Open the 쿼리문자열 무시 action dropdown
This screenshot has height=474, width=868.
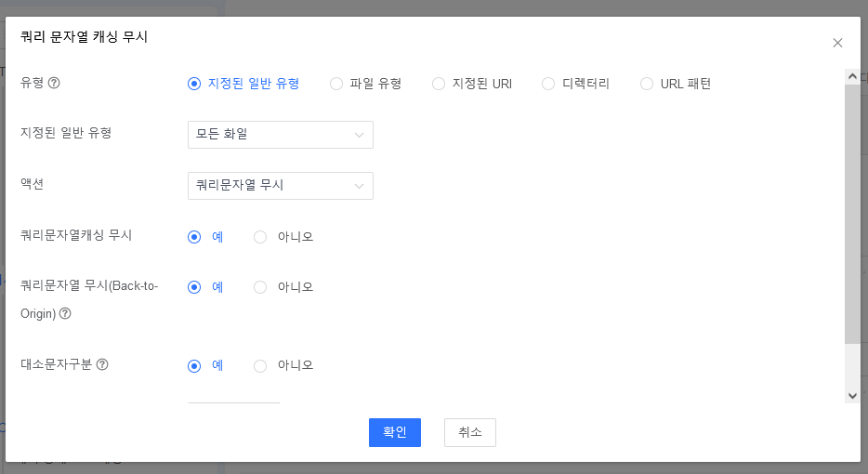click(281, 186)
